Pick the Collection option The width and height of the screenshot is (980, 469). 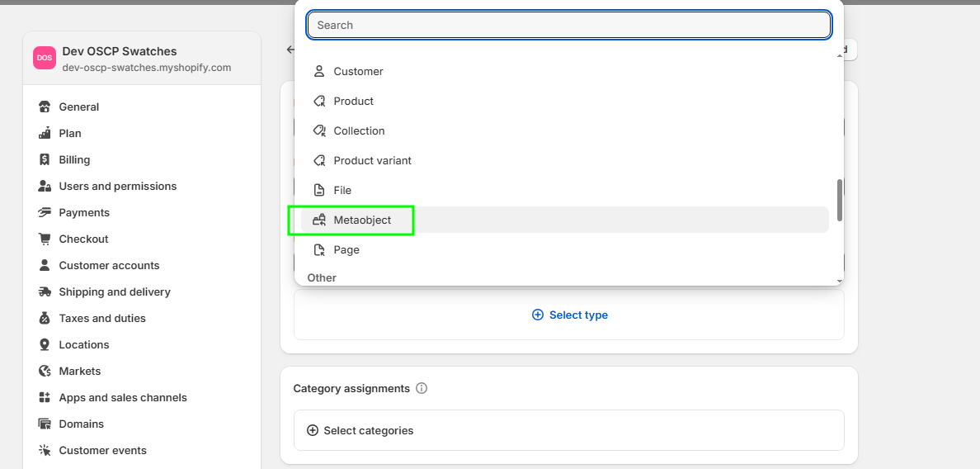point(359,131)
